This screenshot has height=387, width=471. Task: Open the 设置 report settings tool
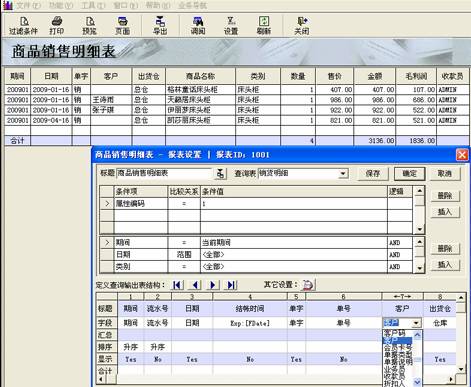click(x=231, y=26)
